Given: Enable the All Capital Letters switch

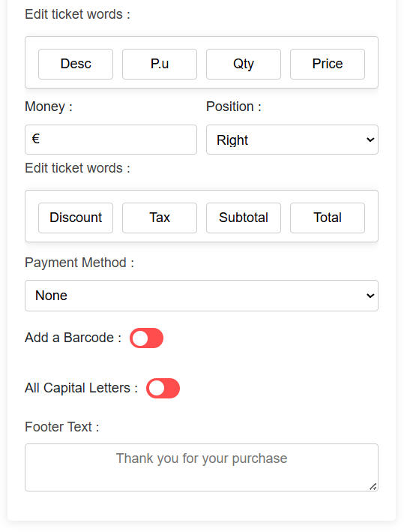Looking at the screenshot, I should (163, 388).
